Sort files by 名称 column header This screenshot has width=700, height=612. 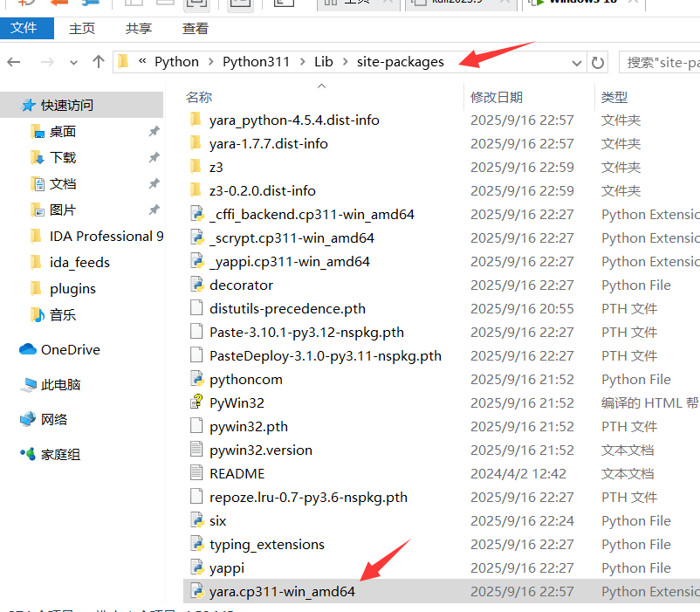click(199, 97)
